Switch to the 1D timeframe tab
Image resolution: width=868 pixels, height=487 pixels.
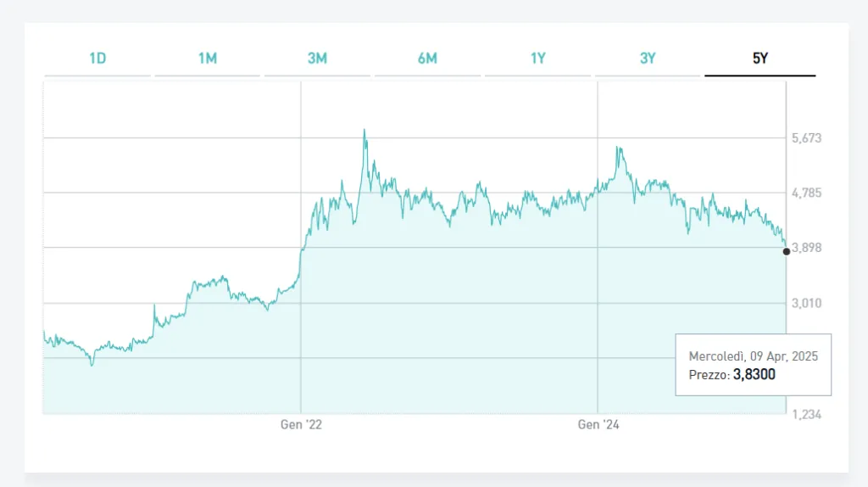coord(97,59)
